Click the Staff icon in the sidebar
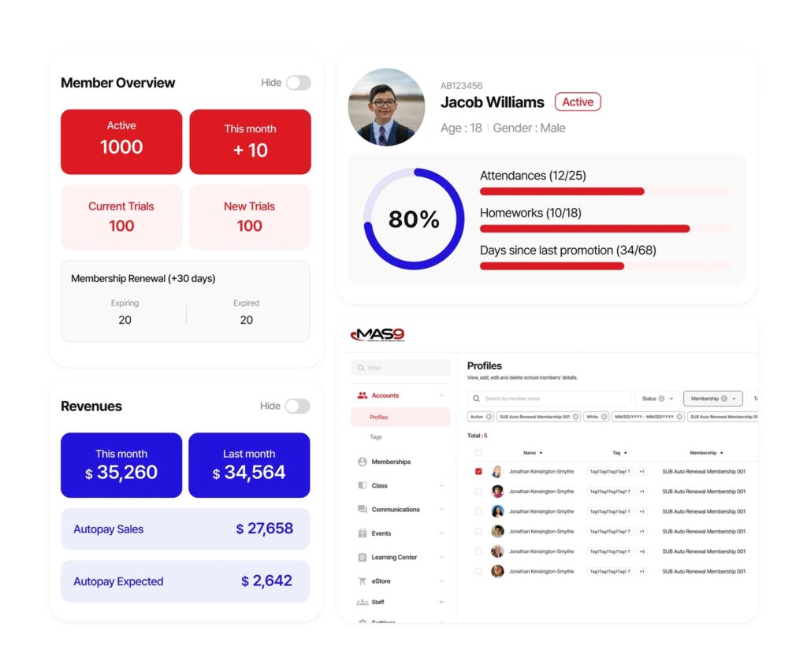The image size is (807, 672). (363, 602)
